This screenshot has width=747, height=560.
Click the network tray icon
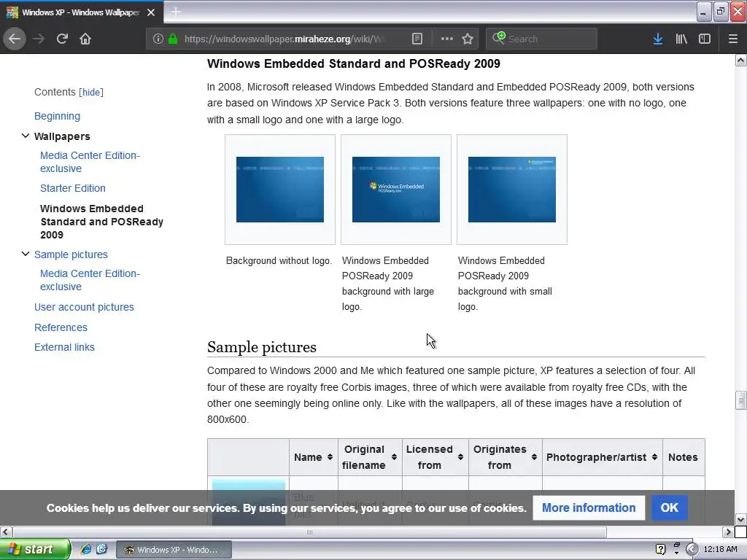pyautogui.click(x=676, y=548)
